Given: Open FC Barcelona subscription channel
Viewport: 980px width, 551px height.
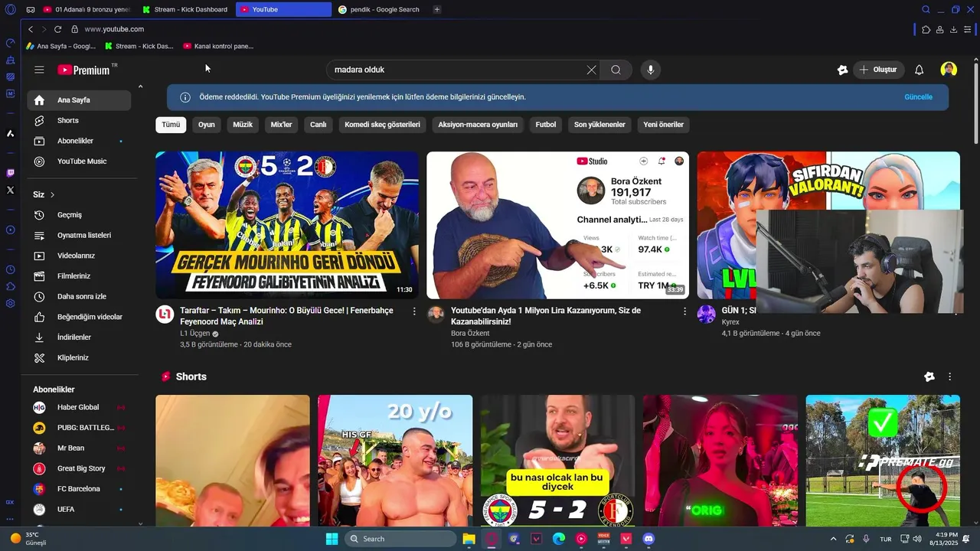Looking at the screenshot, I should (79, 489).
